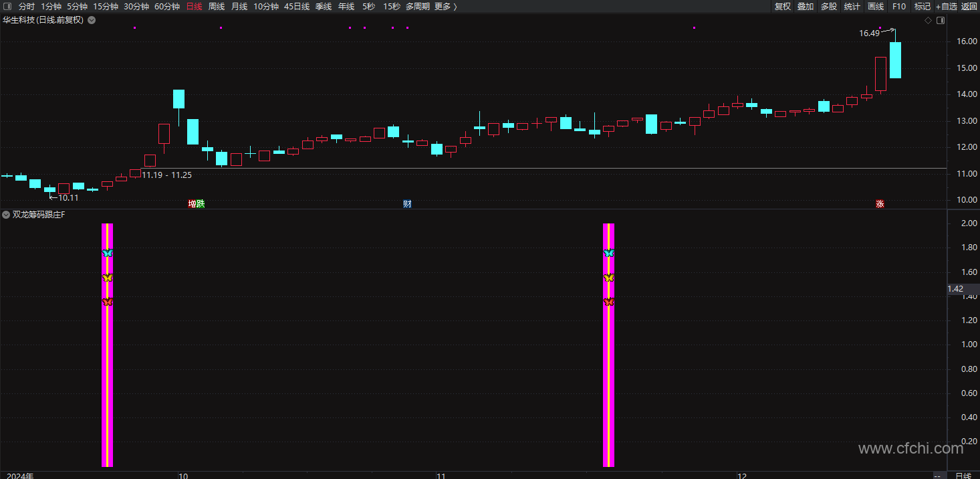Select the 日线 daily period
980x479 pixels.
point(194,6)
